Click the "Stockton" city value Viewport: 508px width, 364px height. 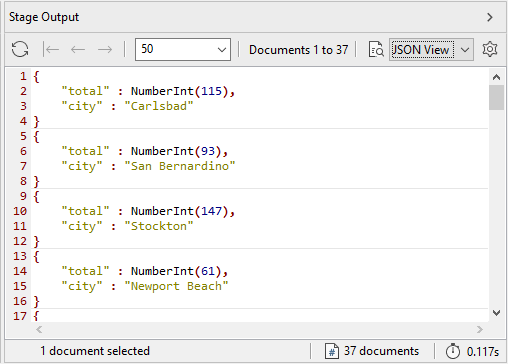pos(159,226)
